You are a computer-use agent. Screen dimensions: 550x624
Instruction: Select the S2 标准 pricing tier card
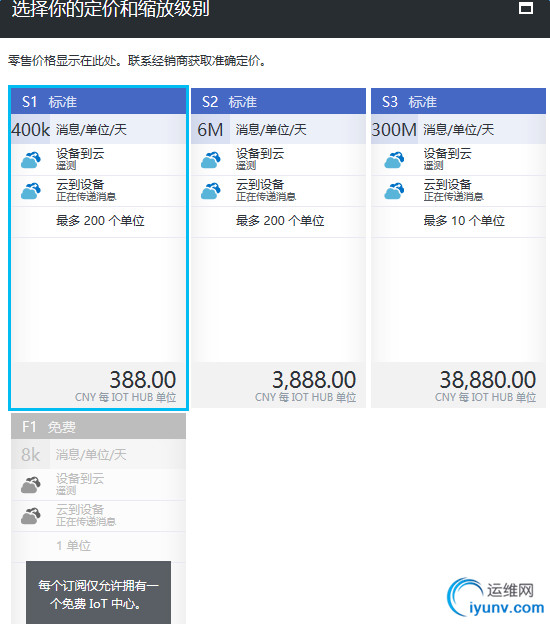278,248
